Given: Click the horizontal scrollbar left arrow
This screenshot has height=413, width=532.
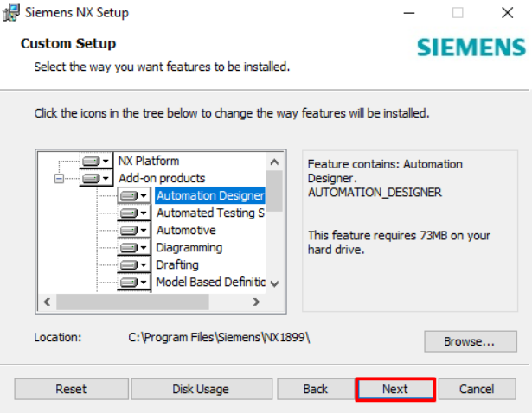Looking at the screenshot, I should pyautogui.click(x=48, y=302).
